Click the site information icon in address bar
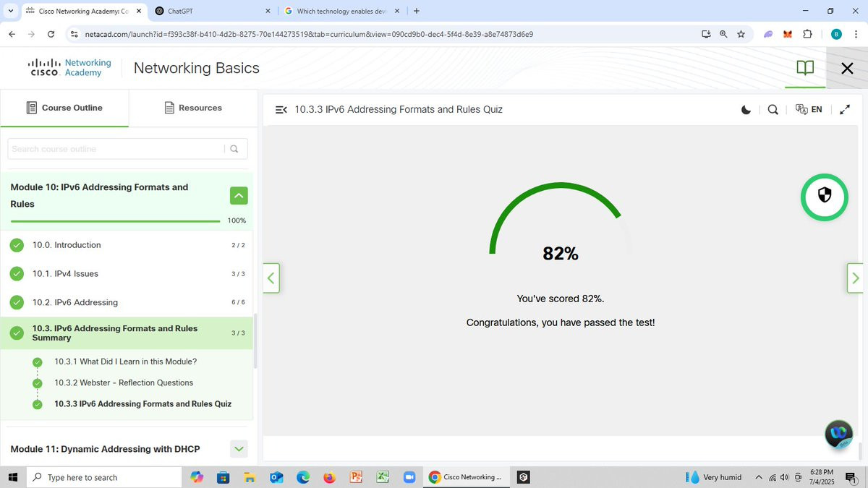Viewport: 868px width, 488px height. 74,34
